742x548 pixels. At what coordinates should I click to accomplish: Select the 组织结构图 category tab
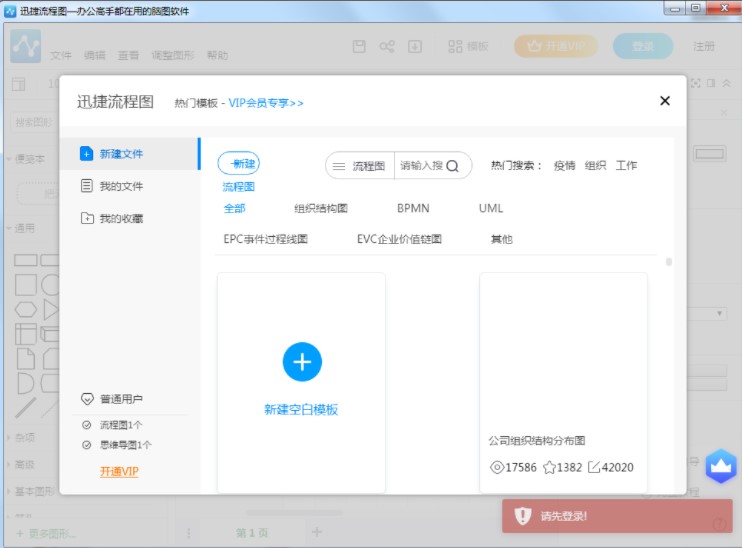[320, 209]
